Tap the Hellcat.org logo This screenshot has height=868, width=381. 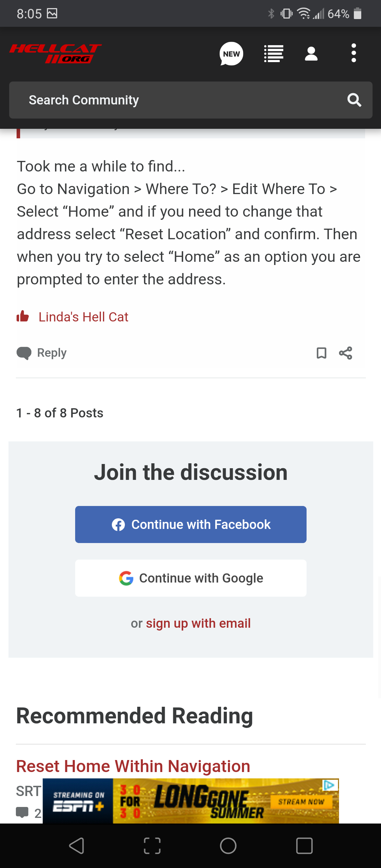55,54
